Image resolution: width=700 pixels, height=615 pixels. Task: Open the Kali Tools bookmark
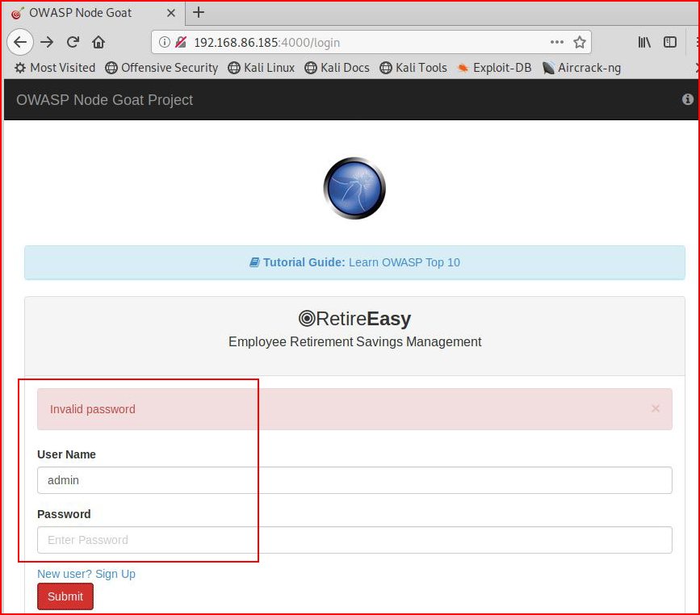tap(413, 68)
